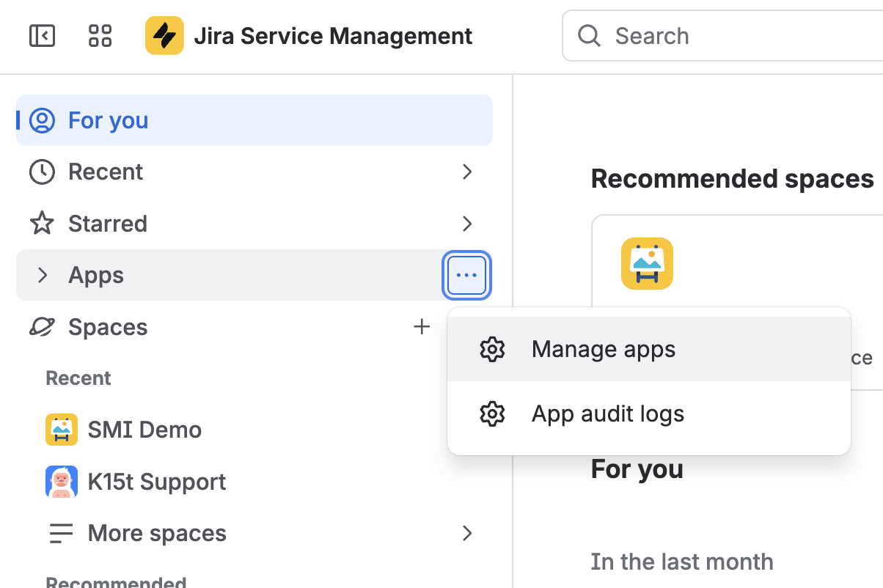Click the magnifier icon in Search
883x588 pixels.
pos(589,35)
